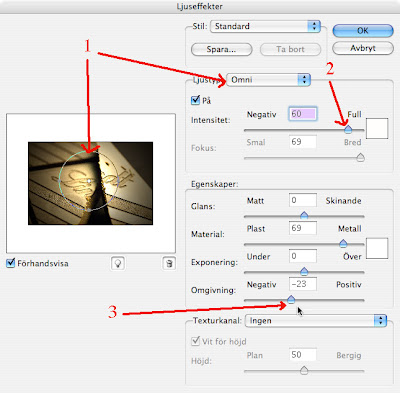Click the Spara... button
400x393 pixels.
(221, 49)
